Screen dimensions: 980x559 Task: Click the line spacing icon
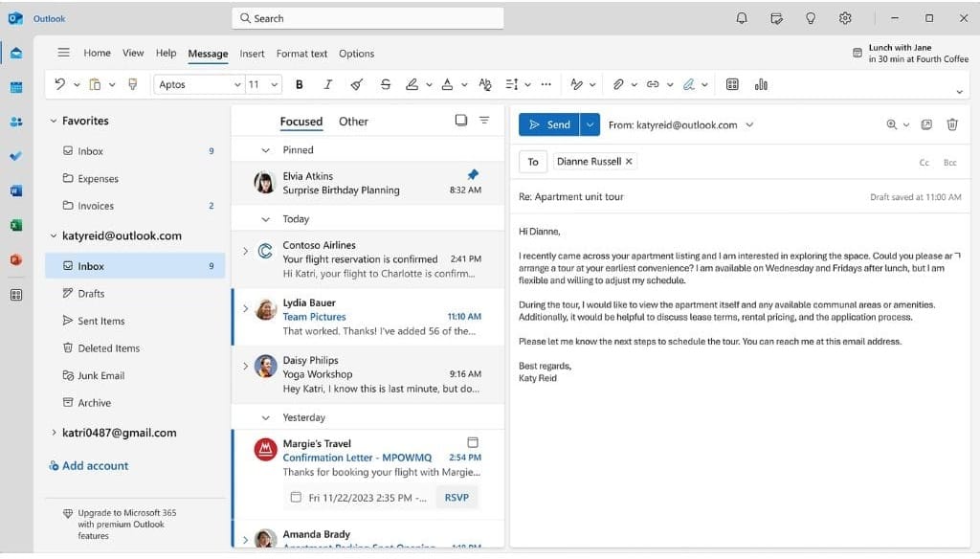point(512,84)
